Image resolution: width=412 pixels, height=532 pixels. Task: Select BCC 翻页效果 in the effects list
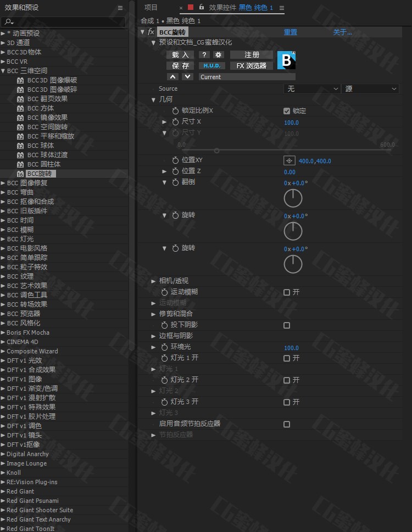(47, 99)
